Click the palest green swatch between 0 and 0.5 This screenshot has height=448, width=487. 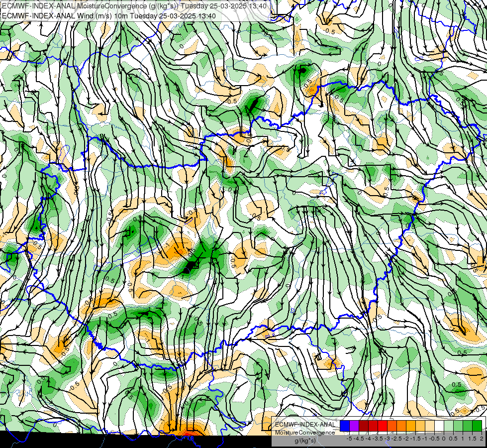tap(449, 426)
